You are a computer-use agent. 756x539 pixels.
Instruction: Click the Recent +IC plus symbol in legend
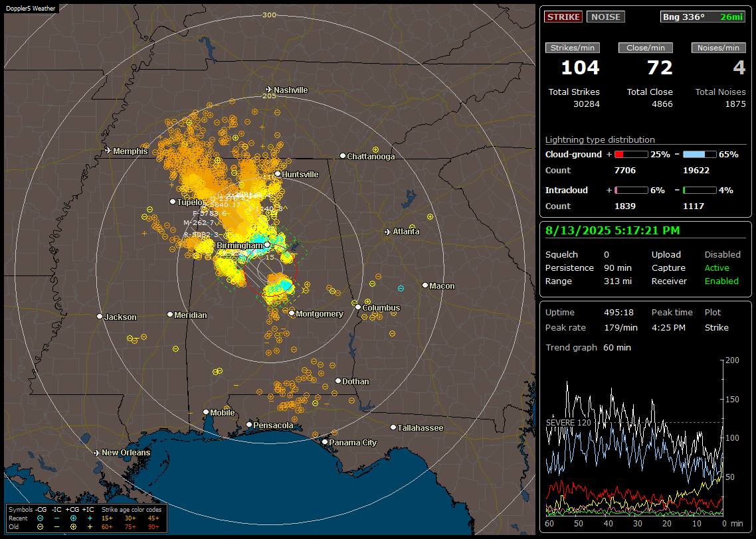(x=90, y=518)
